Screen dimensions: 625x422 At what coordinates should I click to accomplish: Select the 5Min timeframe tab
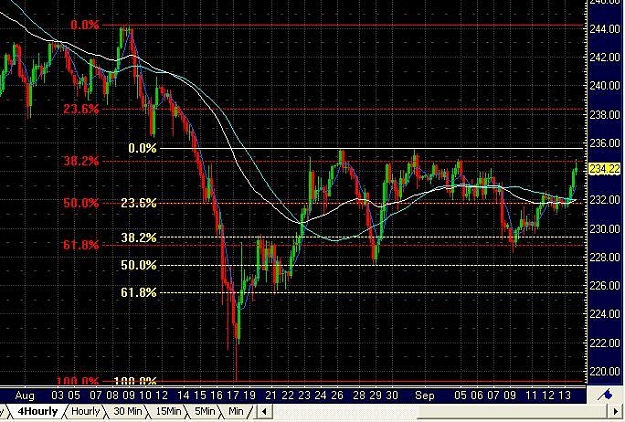204,411
